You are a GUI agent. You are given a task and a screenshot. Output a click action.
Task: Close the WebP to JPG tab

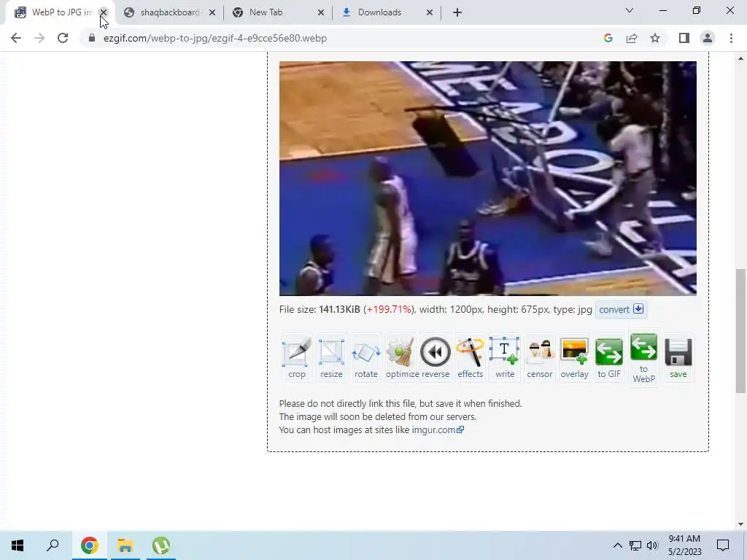(104, 12)
